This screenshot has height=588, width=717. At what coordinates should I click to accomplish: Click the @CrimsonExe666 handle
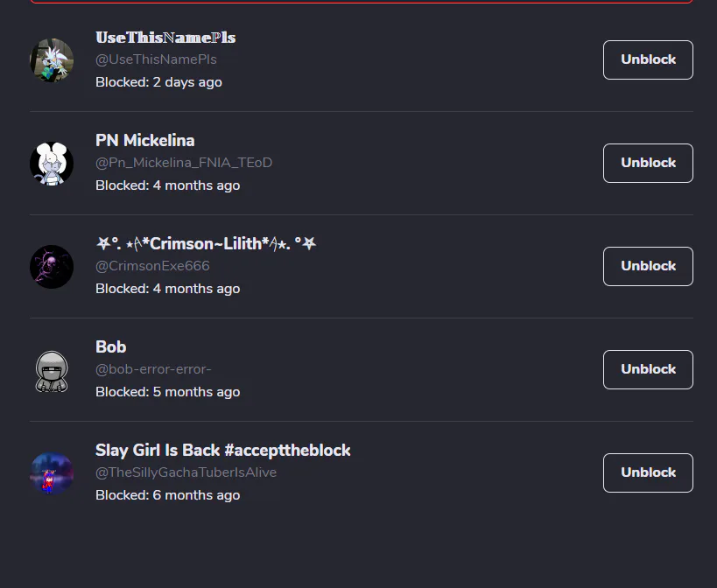152,266
